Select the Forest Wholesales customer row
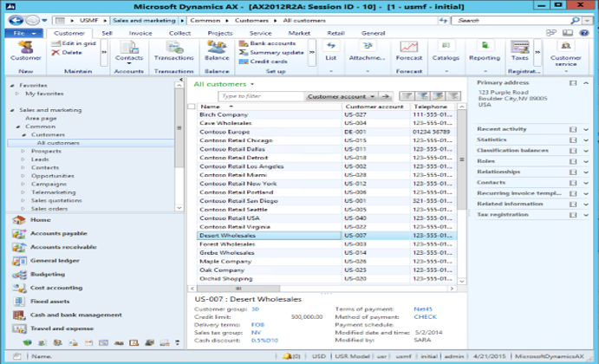The image size is (599, 364). [x=227, y=244]
